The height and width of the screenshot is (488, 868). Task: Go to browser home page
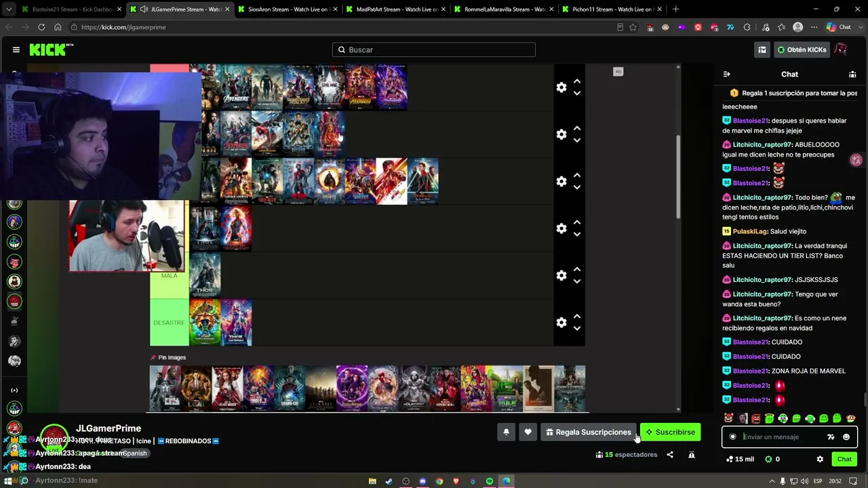point(58,27)
